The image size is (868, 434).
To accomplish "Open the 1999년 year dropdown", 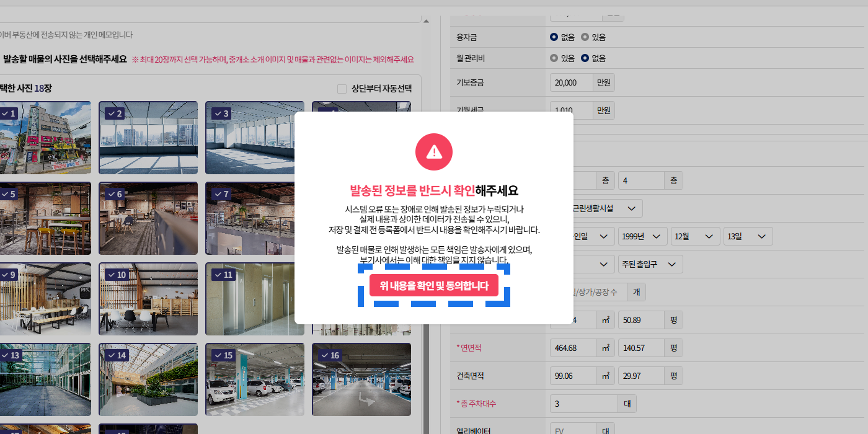I will click(642, 236).
